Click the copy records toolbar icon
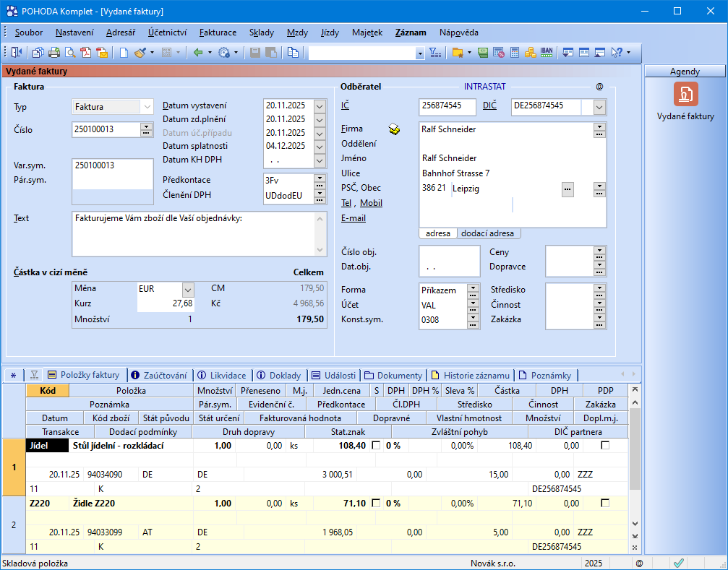This screenshot has height=570, width=728. pos(38,53)
